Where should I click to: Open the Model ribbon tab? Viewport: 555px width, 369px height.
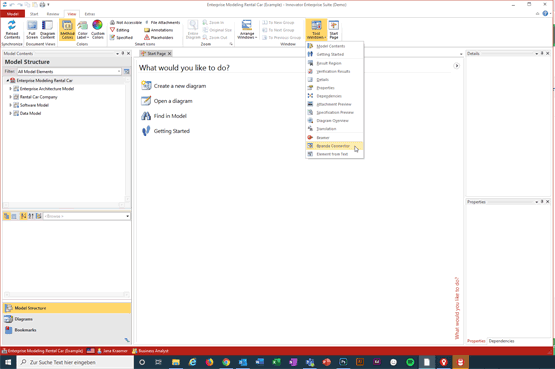click(13, 14)
